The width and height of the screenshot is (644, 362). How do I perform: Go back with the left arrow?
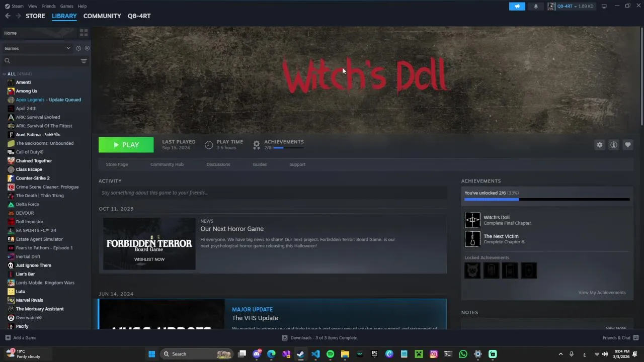[8, 16]
